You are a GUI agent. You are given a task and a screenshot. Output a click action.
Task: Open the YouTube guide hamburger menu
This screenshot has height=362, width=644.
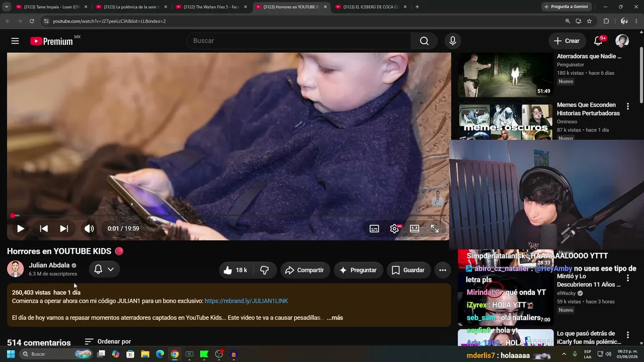click(x=15, y=41)
